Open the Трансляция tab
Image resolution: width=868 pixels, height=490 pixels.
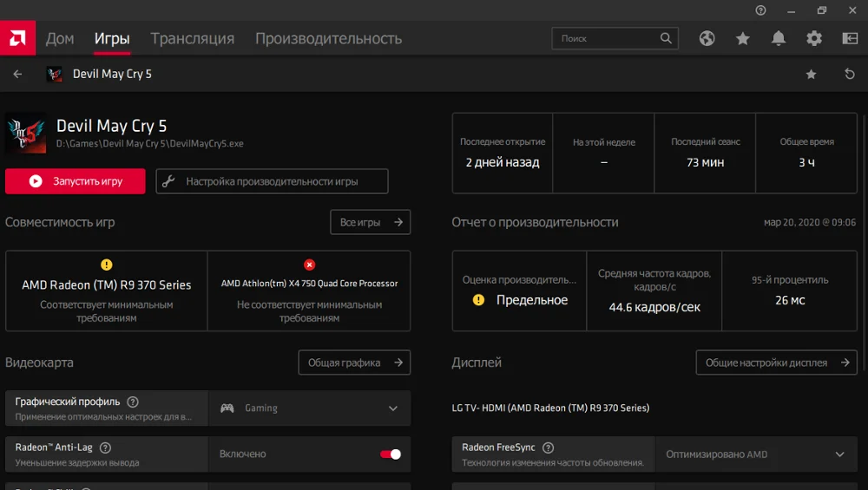coord(192,38)
